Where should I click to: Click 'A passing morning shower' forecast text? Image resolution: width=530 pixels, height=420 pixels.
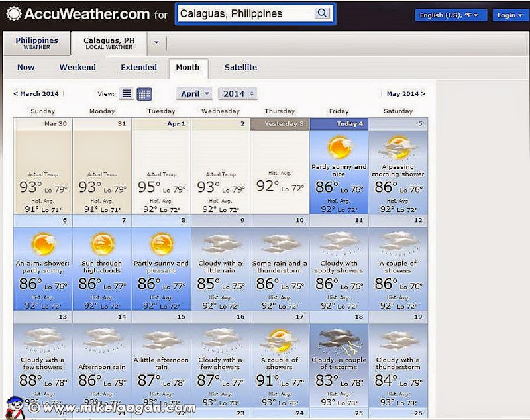(x=398, y=170)
